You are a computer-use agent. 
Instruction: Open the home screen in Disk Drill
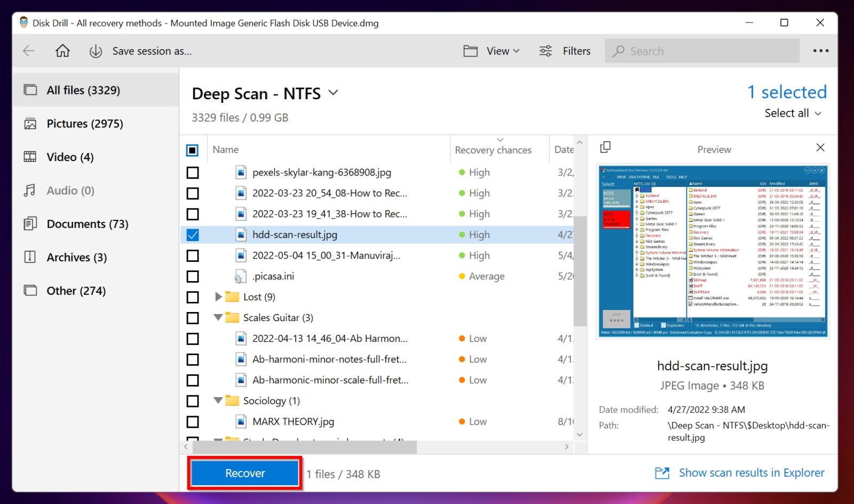coord(62,51)
